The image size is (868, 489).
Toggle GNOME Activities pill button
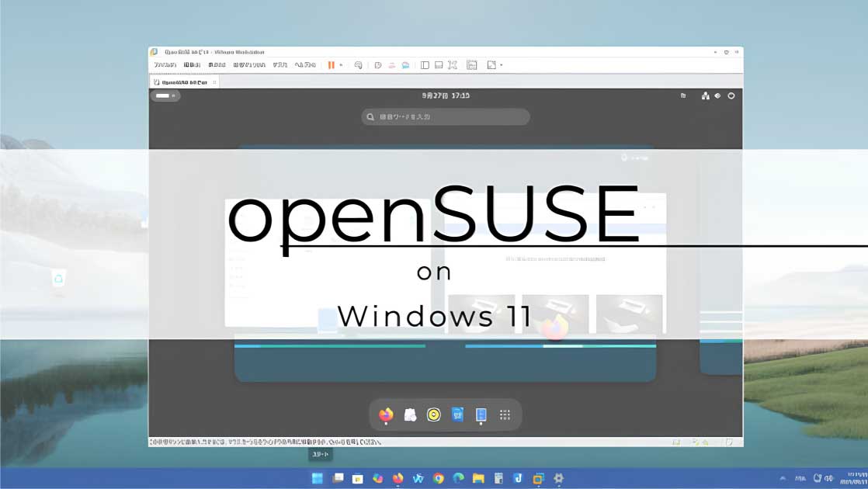coord(165,95)
